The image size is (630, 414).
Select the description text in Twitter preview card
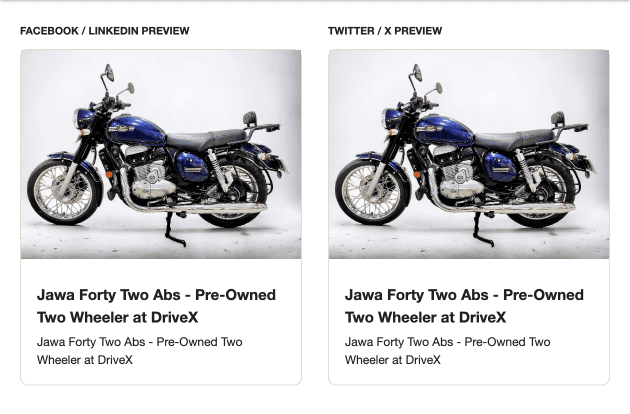pos(448,350)
